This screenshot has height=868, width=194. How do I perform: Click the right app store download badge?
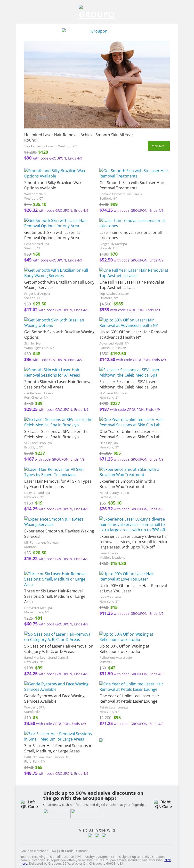click(x=86, y=813)
